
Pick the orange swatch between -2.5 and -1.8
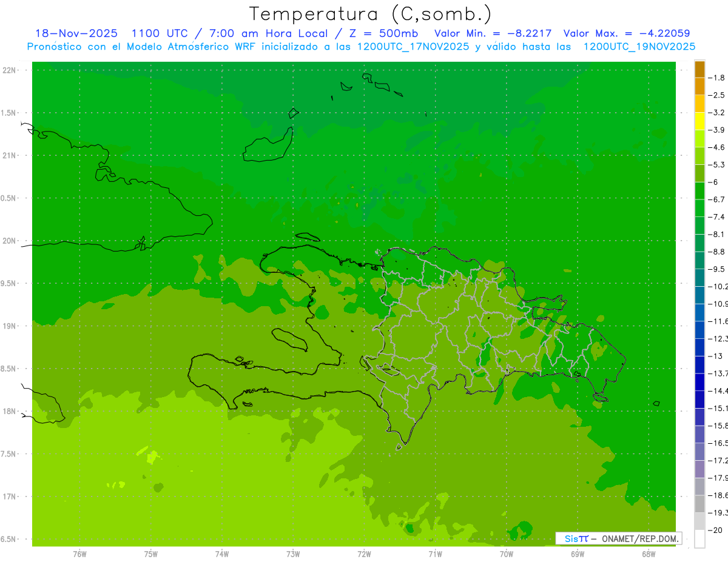click(x=699, y=86)
